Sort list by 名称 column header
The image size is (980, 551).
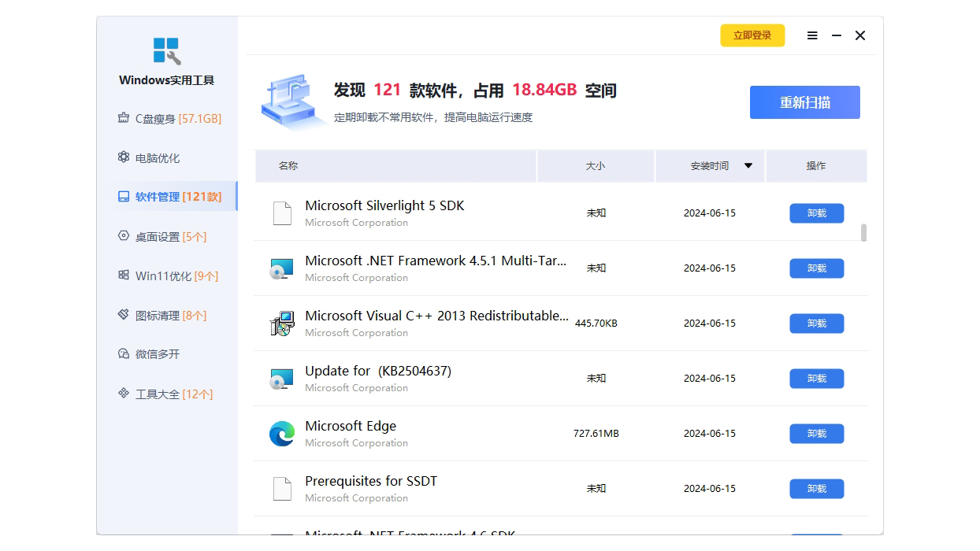click(x=288, y=166)
